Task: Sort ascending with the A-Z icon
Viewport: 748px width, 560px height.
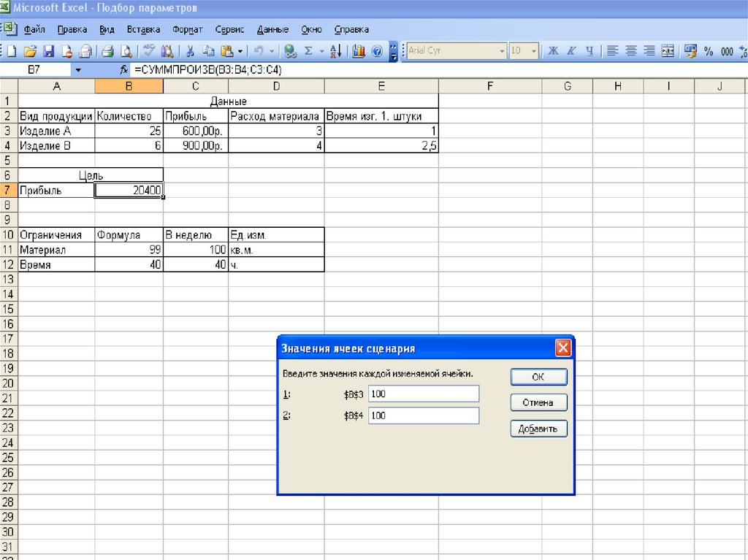Action: coord(336,51)
